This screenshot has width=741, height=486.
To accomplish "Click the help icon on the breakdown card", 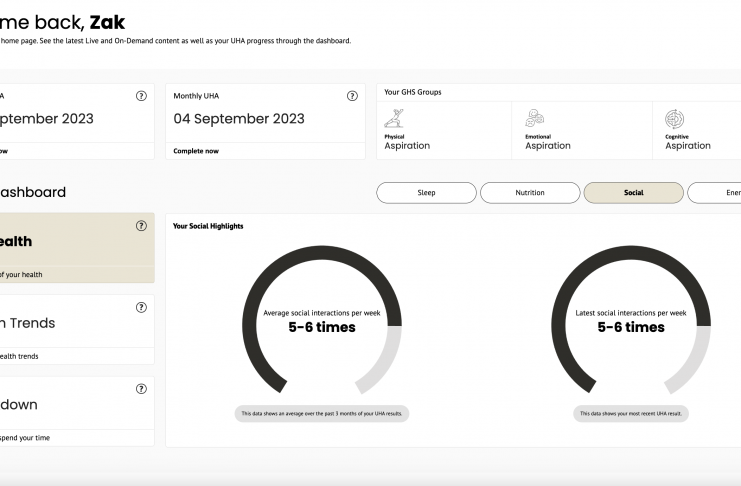I will point(141,389).
